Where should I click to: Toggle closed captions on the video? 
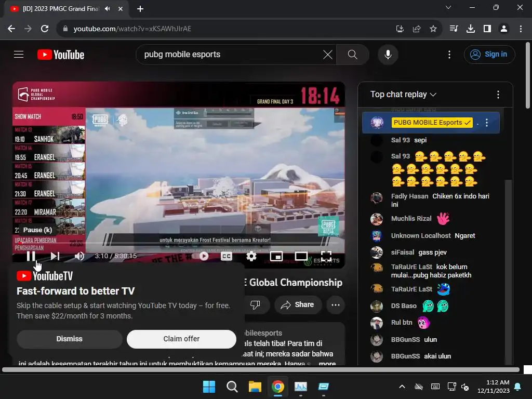(227, 256)
